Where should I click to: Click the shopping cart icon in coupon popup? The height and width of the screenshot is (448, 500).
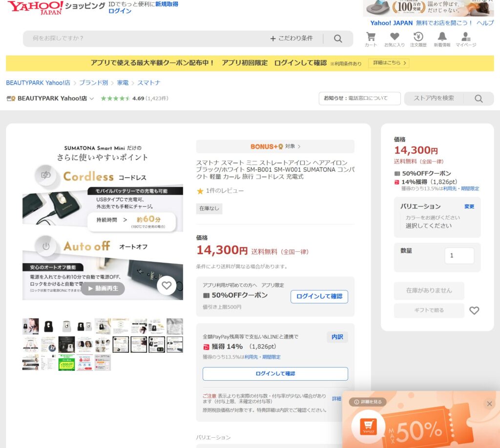click(368, 427)
